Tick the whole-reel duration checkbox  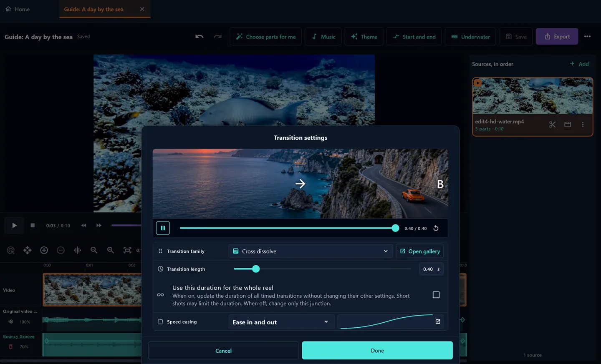point(436,295)
